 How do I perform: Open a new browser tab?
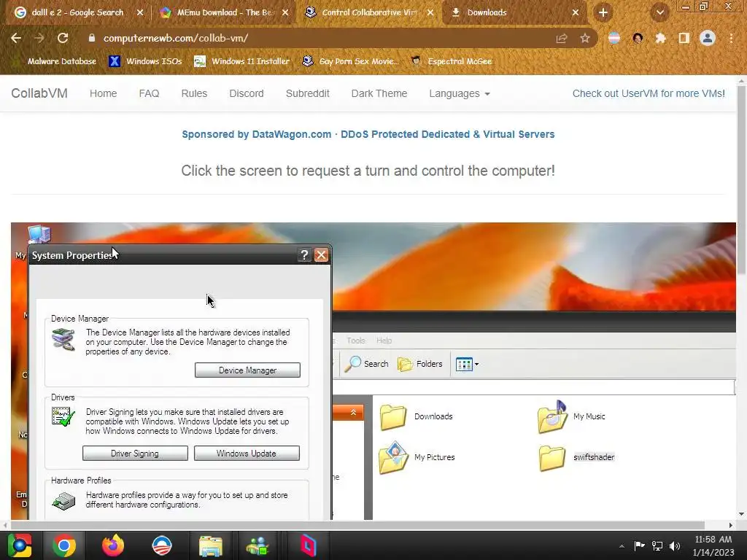pyautogui.click(x=603, y=13)
